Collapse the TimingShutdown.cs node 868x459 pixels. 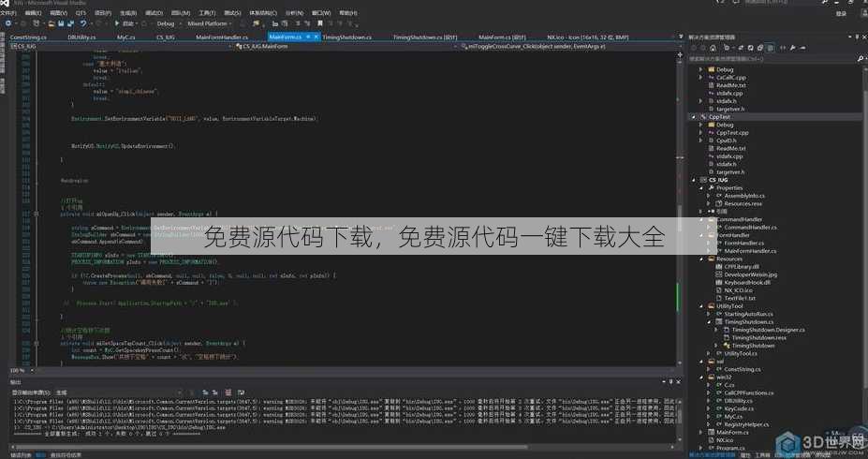[x=709, y=321]
